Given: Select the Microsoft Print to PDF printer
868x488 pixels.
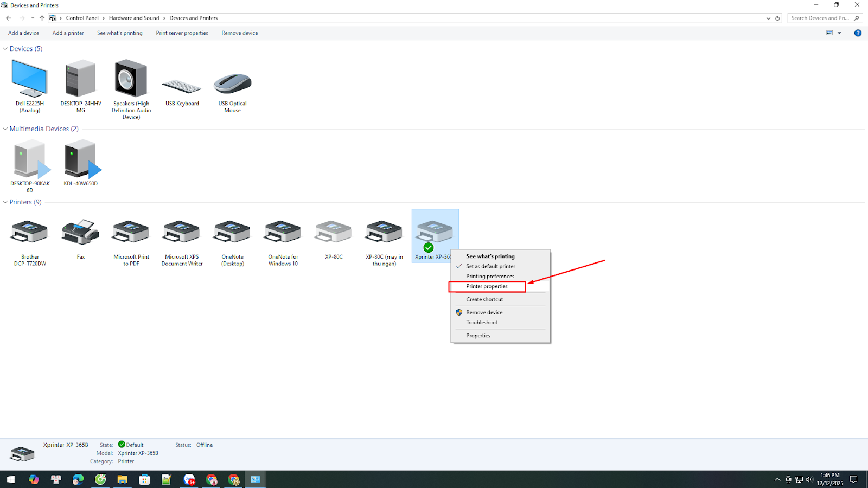Looking at the screenshot, I should [131, 232].
